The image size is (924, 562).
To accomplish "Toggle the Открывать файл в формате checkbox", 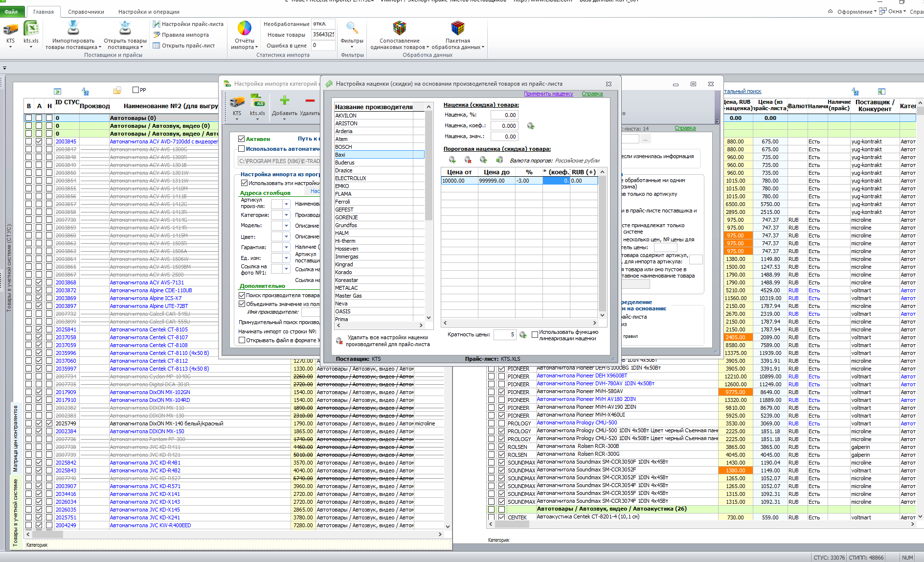I will pos(242,340).
